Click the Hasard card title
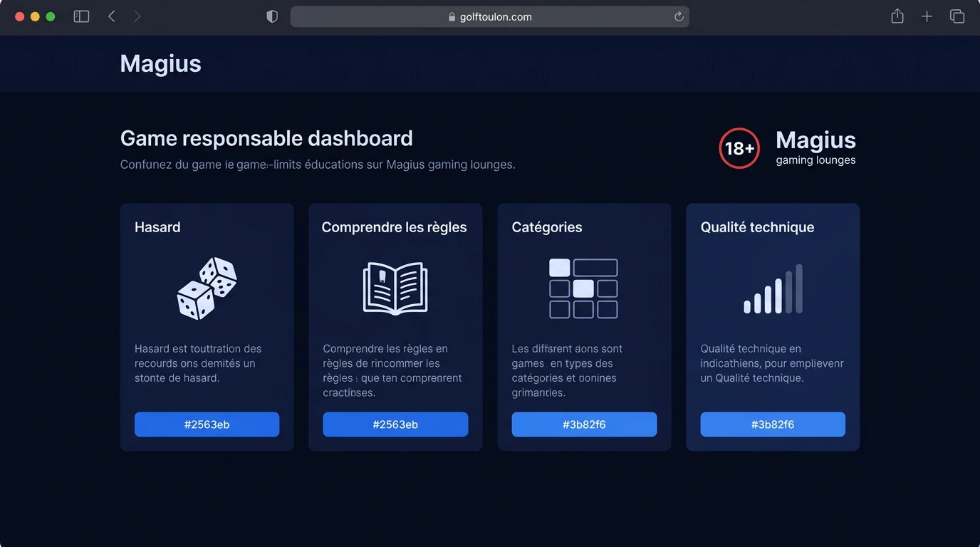980x547 pixels. 157,227
